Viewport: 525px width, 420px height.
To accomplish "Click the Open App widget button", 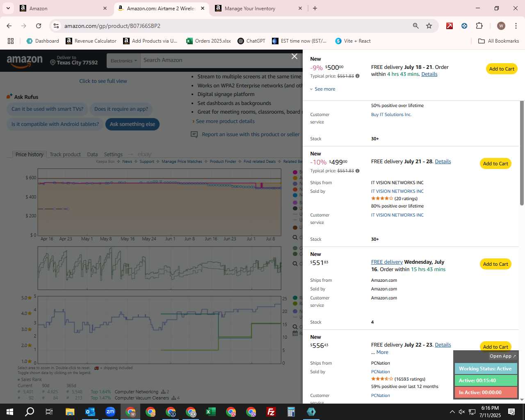I will pyautogui.click(x=503, y=356).
